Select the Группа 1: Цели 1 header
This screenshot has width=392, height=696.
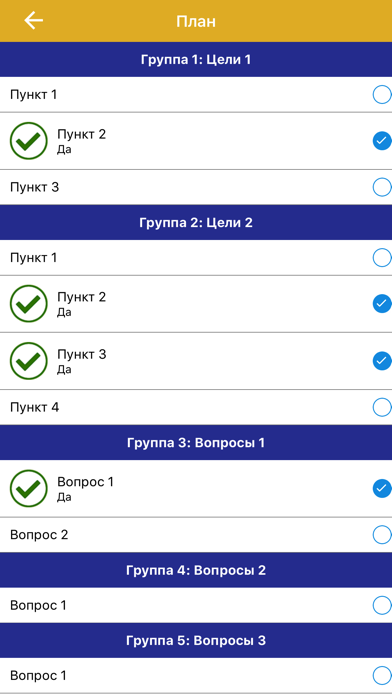[x=196, y=59]
